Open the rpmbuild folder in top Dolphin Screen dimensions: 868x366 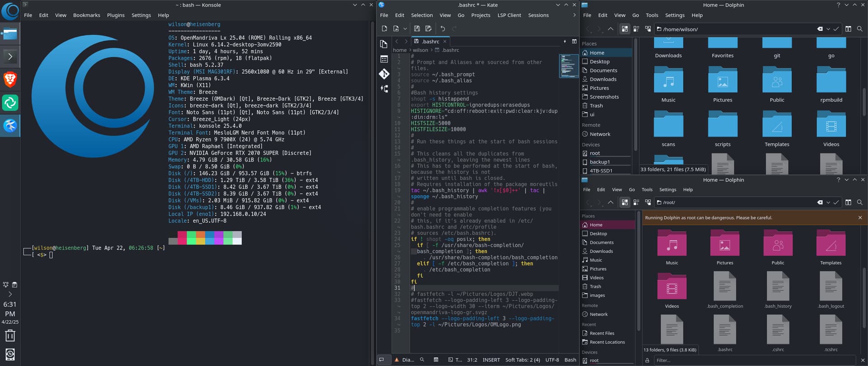tap(831, 84)
